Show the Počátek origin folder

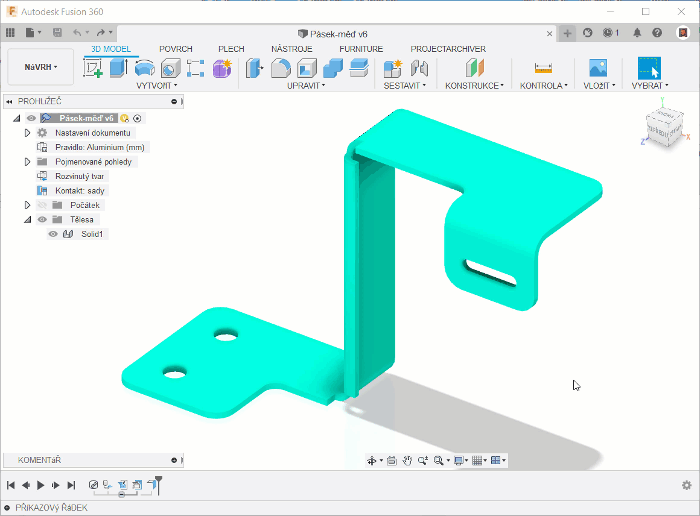[x=42, y=205]
